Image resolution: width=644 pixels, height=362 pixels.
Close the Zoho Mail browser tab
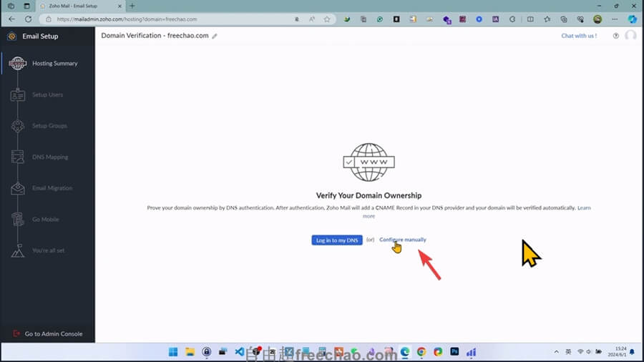click(119, 6)
